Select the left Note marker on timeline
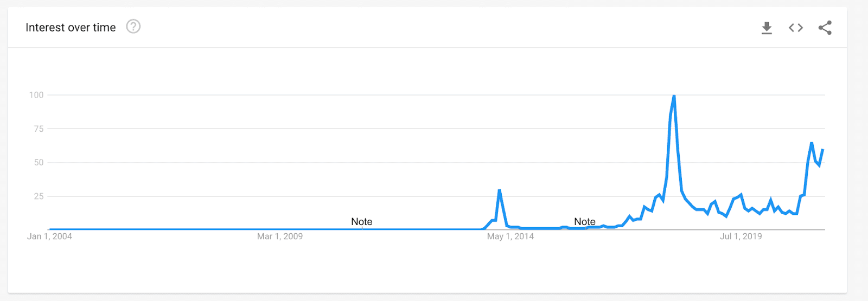The width and height of the screenshot is (868, 301). [362, 222]
